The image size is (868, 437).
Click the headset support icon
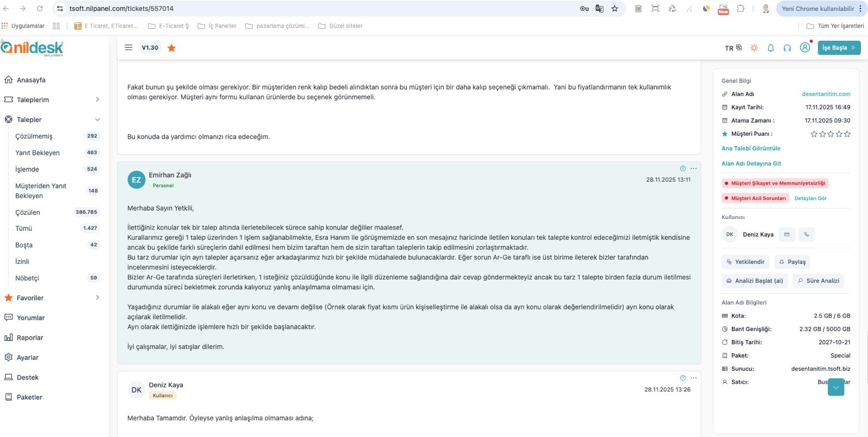pyautogui.click(x=787, y=48)
